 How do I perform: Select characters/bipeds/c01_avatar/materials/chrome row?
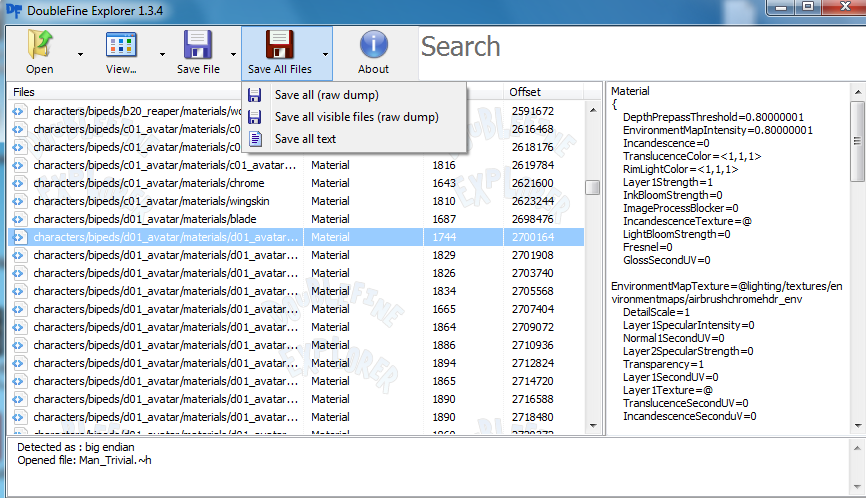(296, 183)
